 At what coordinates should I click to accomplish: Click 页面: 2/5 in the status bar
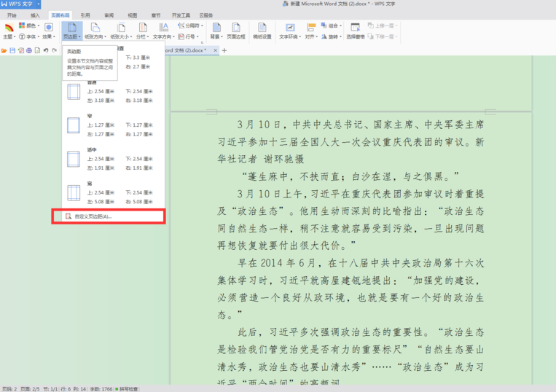pyautogui.click(x=30, y=389)
